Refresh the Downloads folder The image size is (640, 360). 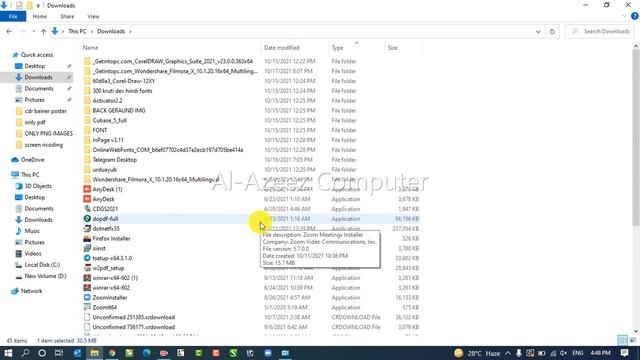coord(552,31)
